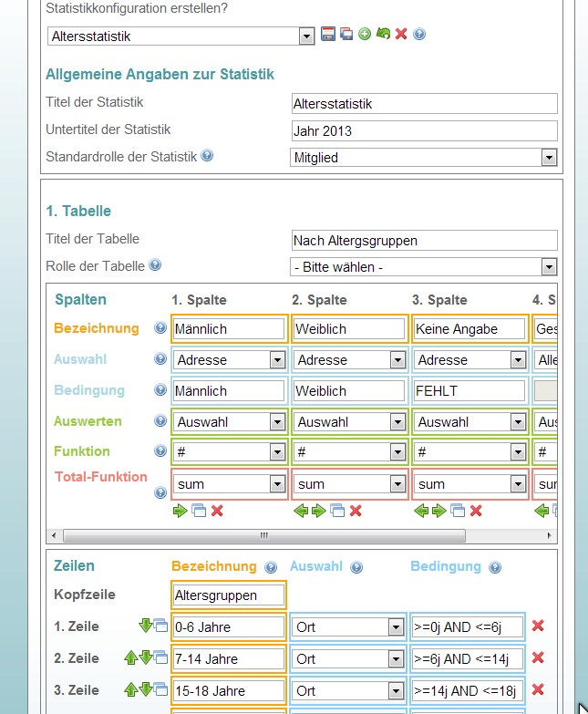The height and width of the screenshot is (714, 588).
Task: Open Total-Funktion dropdown in 1. Spalte
Action: [277, 484]
